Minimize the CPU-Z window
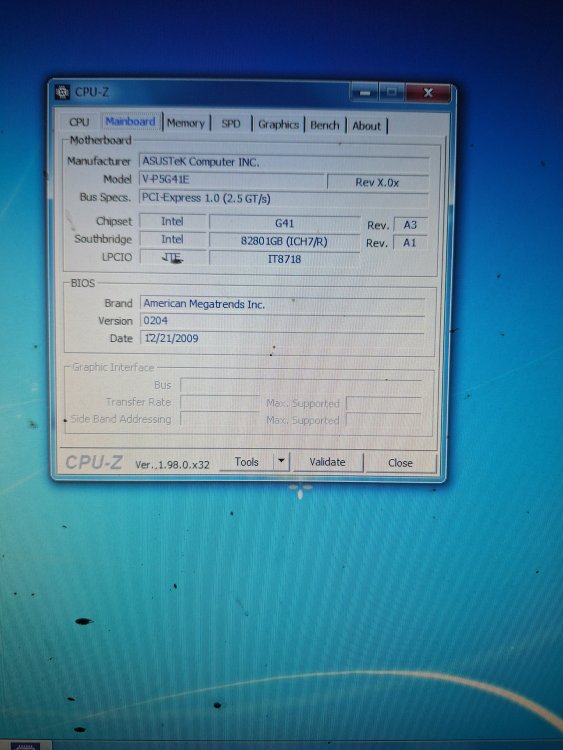The image size is (563, 750). pyautogui.click(x=364, y=92)
